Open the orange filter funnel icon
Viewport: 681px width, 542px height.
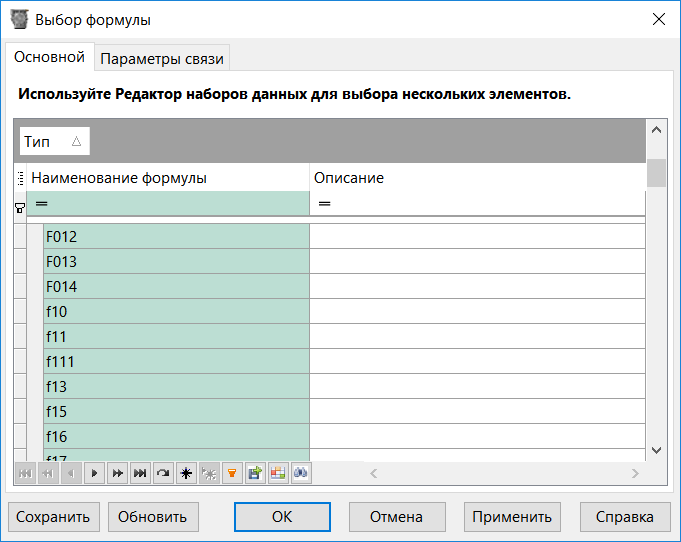pyautogui.click(x=232, y=473)
